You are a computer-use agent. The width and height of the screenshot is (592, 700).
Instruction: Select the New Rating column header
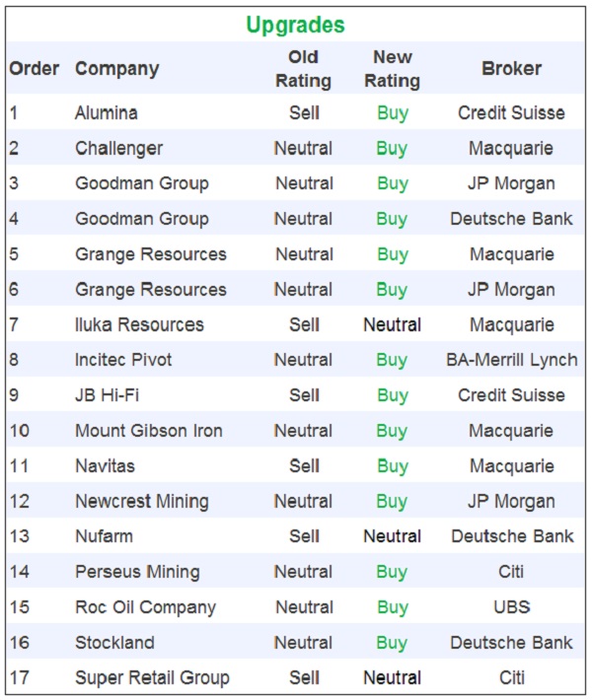[392, 69]
